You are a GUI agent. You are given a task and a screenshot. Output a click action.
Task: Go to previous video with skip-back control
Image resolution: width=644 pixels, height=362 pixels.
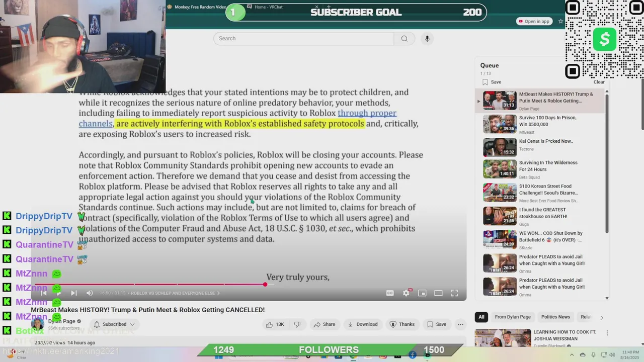(44, 293)
